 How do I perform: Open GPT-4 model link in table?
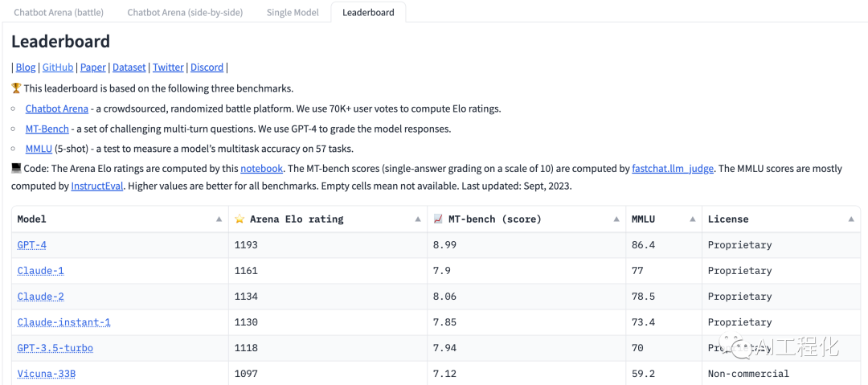(32, 245)
